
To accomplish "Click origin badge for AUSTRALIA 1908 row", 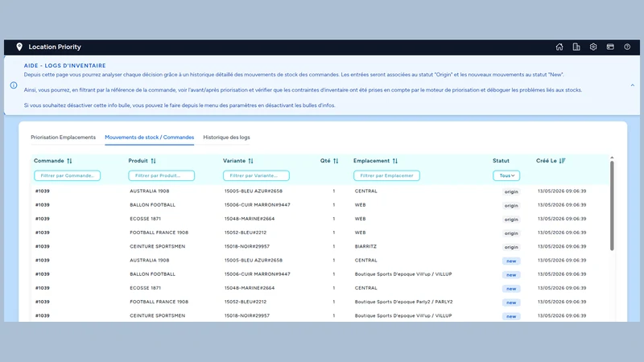I will [511, 191].
